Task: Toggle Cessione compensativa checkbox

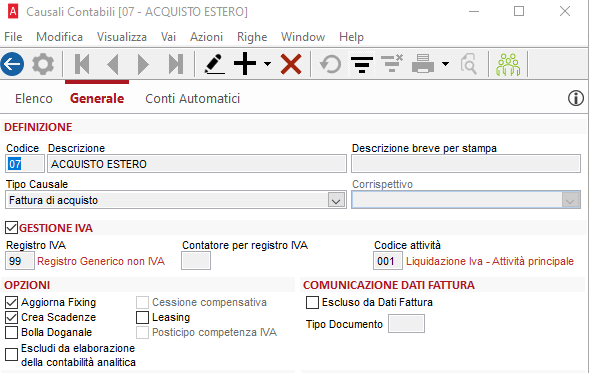Action: (142, 302)
